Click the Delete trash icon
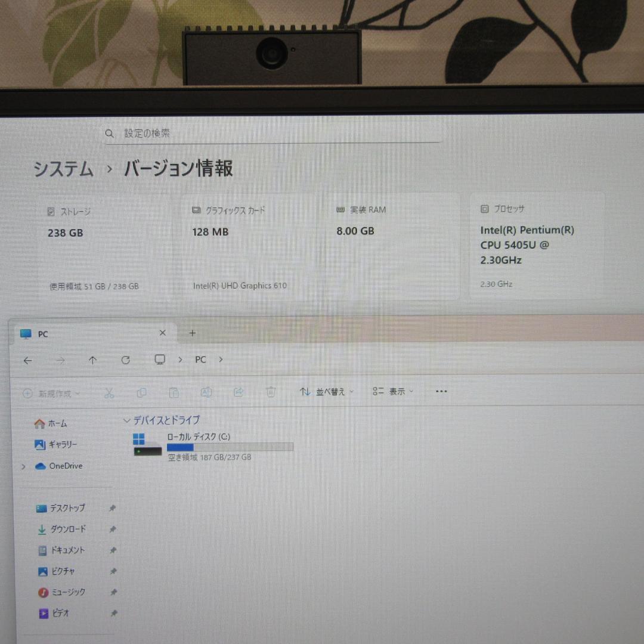 pyautogui.click(x=271, y=392)
